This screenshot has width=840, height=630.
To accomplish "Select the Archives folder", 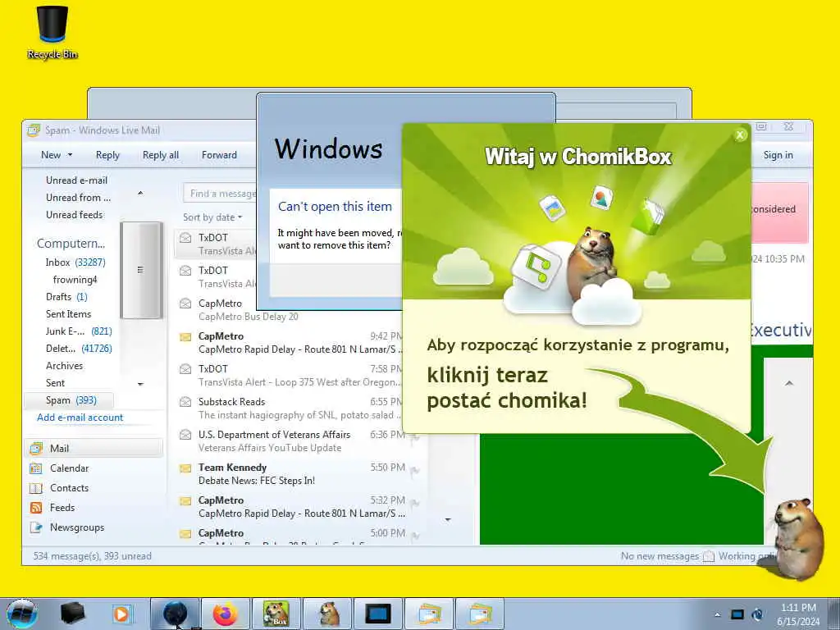I will [x=64, y=365].
